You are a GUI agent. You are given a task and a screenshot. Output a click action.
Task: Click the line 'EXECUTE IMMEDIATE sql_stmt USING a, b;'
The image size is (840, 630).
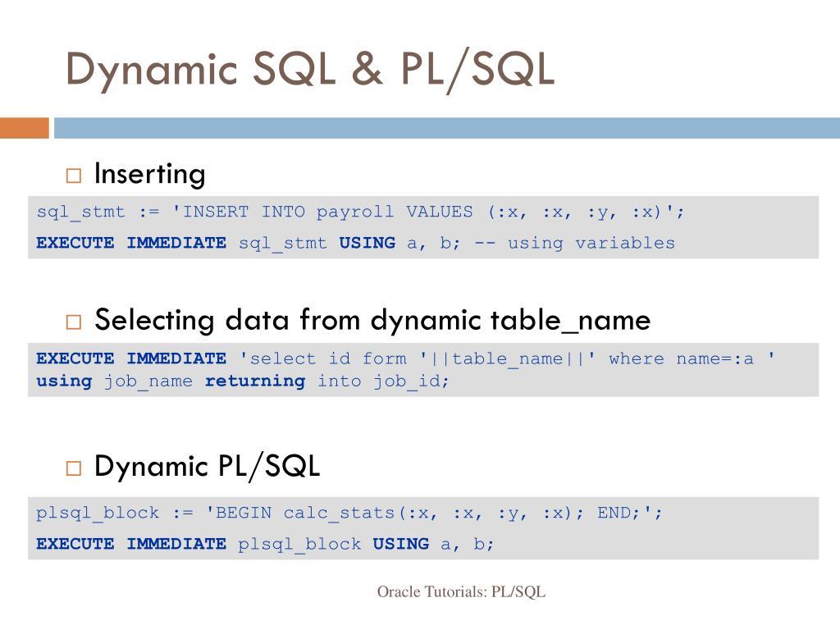pos(248,243)
